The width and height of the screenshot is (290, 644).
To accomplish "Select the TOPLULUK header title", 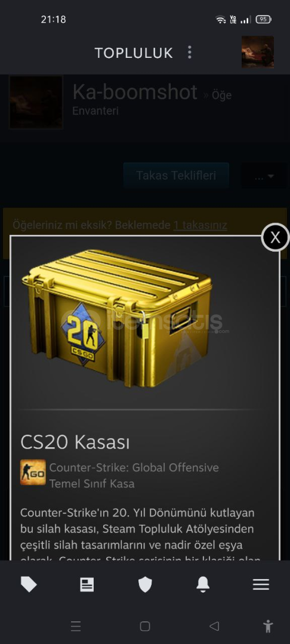I will coord(134,52).
